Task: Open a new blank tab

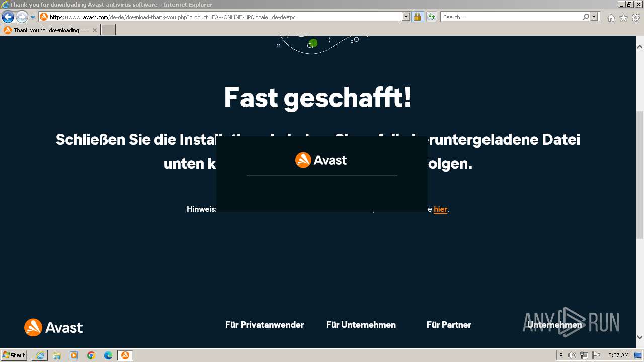Action: [108, 30]
